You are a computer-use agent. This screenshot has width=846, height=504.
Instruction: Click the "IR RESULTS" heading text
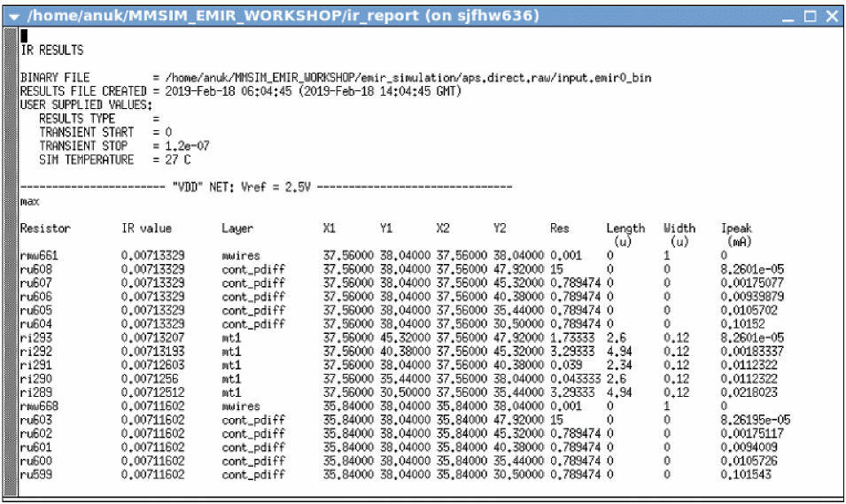51,50
